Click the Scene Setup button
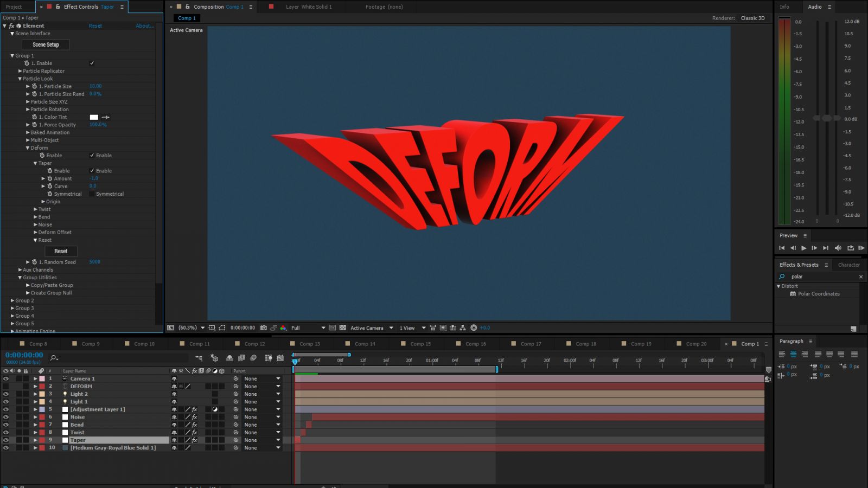The height and width of the screenshot is (488, 868). (x=46, y=45)
